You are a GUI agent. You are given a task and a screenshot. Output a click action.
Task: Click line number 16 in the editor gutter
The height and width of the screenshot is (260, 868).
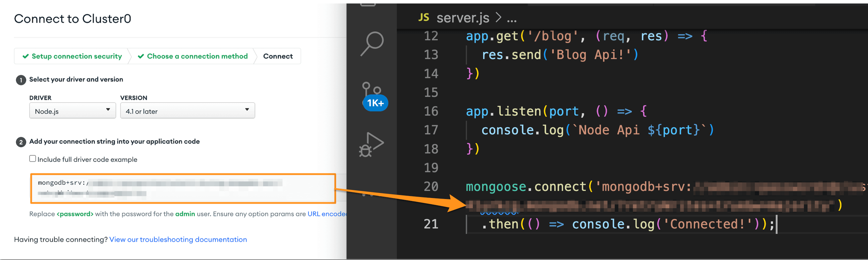(x=431, y=111)
